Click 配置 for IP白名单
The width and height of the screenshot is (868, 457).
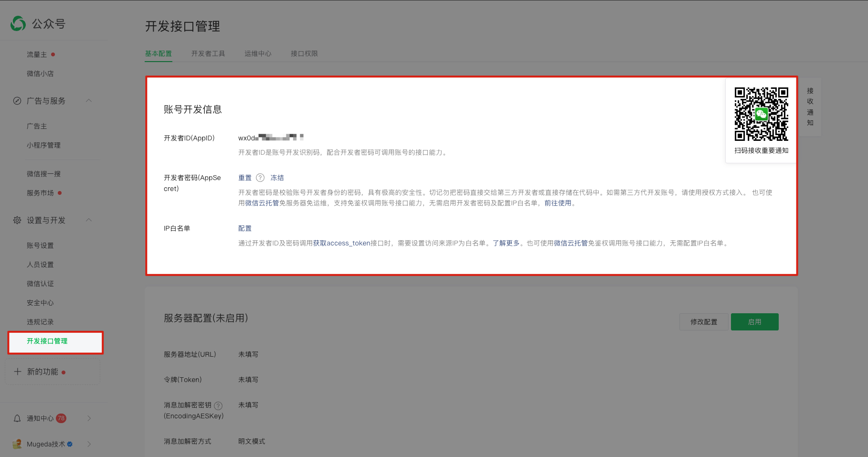pos(245,228)
